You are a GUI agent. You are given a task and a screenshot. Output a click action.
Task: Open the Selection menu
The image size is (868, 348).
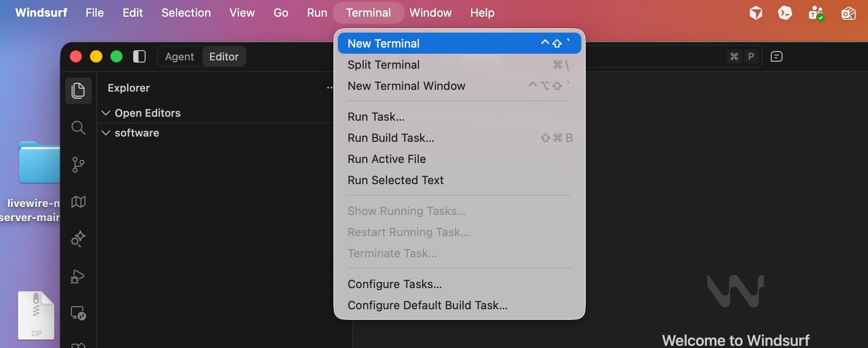(x=186, y=13)
